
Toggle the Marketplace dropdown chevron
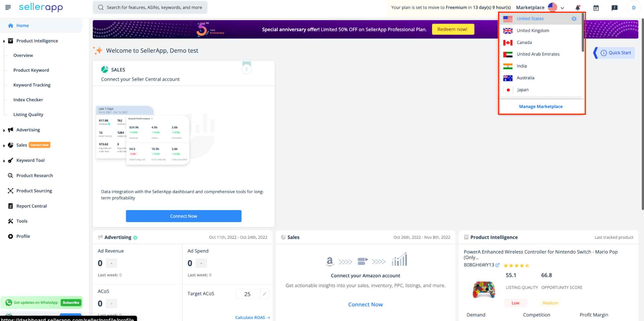point(562,8)
